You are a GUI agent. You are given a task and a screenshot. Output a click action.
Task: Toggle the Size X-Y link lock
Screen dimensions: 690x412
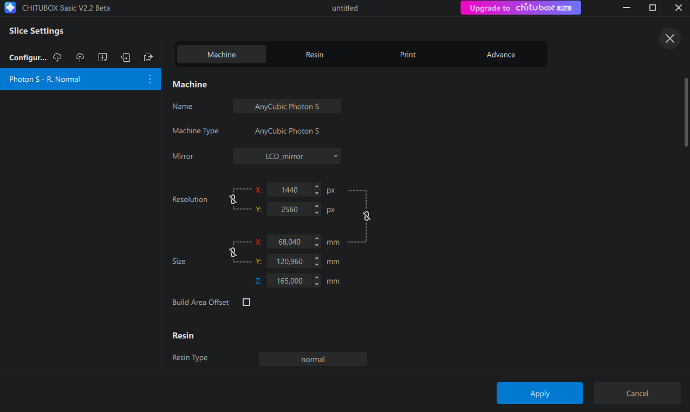click(x=232, y=252)
